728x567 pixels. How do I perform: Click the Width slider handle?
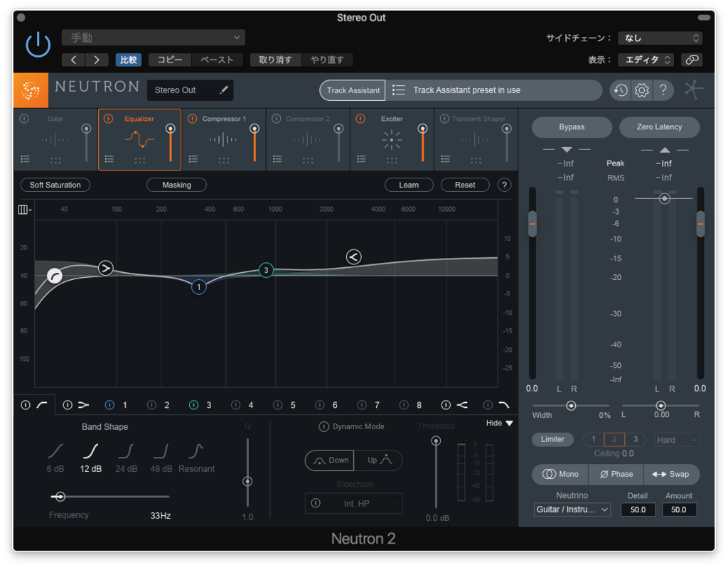click(x=571, y=406)
